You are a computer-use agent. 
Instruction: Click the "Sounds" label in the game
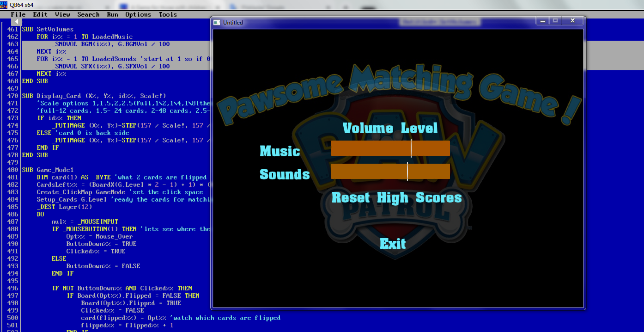click(x=285, y=174)
